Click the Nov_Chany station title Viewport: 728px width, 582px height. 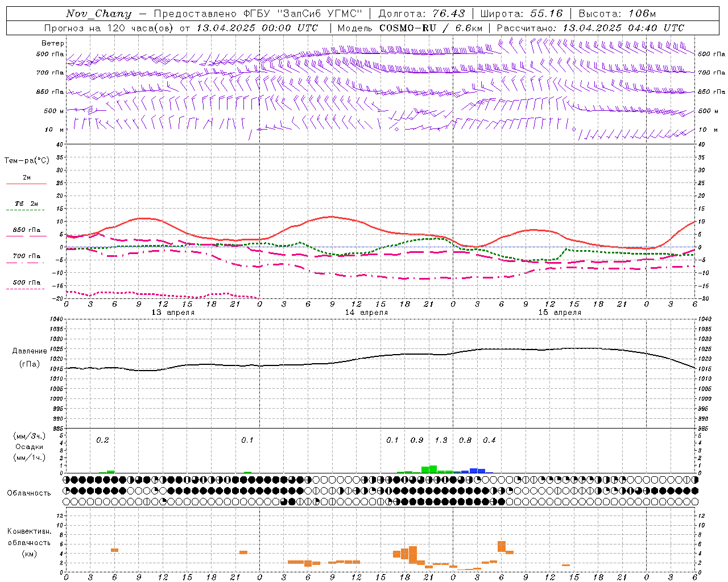tap(98, 14)
